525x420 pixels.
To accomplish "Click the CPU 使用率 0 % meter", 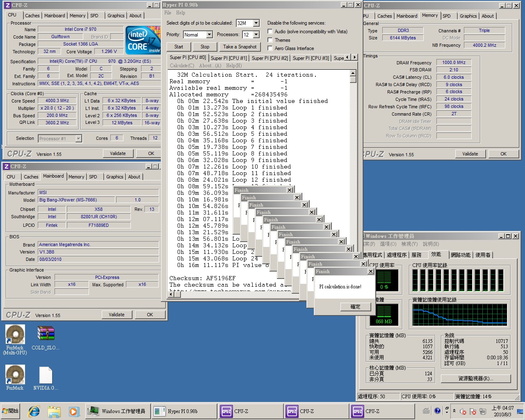I will [x=384, y=280].
